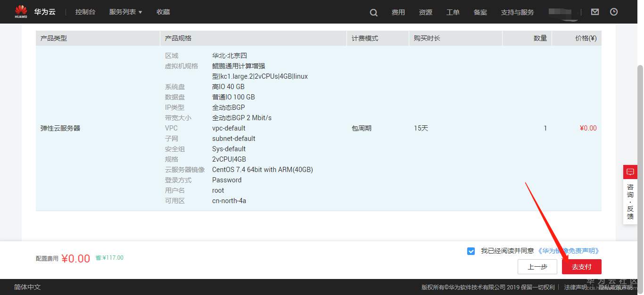The width and height of the screenshot is (644, 295).
Task: Expand the 服务列表 dropdown
Action: coord(126,12)
